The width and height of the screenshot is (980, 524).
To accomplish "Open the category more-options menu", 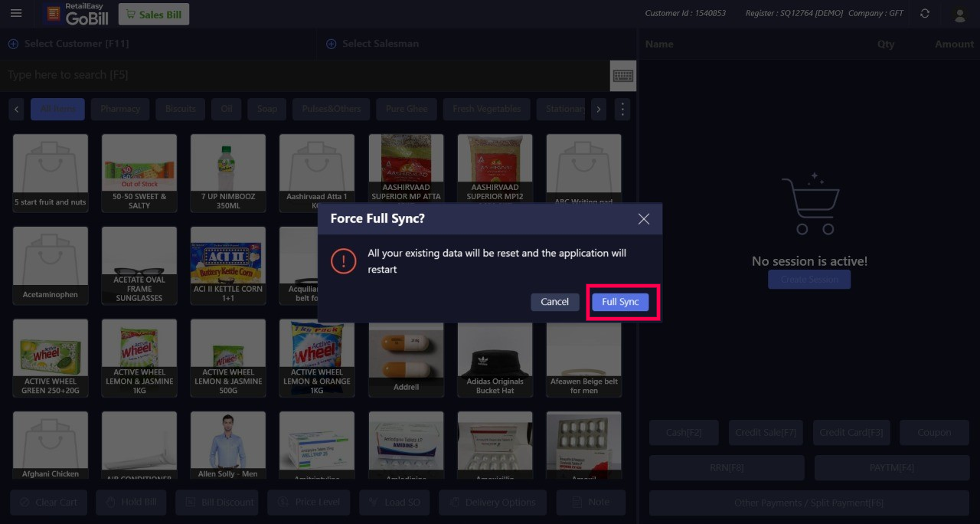I will pos(622,109).
